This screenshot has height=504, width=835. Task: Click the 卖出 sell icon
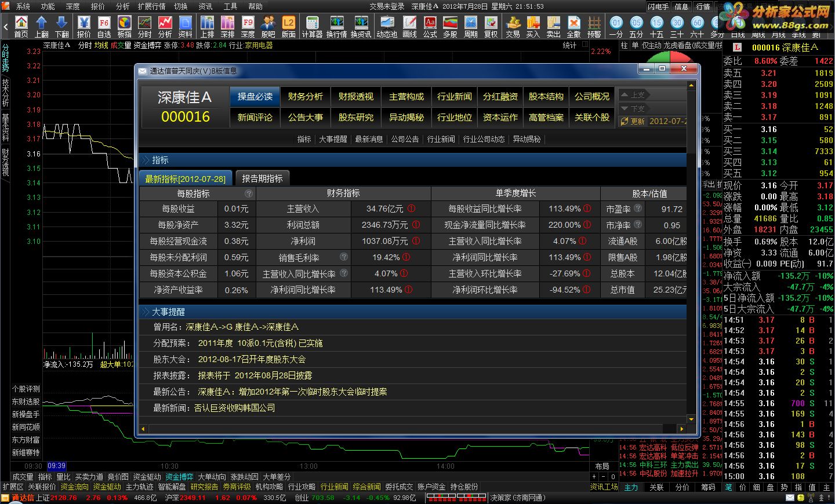554,26
